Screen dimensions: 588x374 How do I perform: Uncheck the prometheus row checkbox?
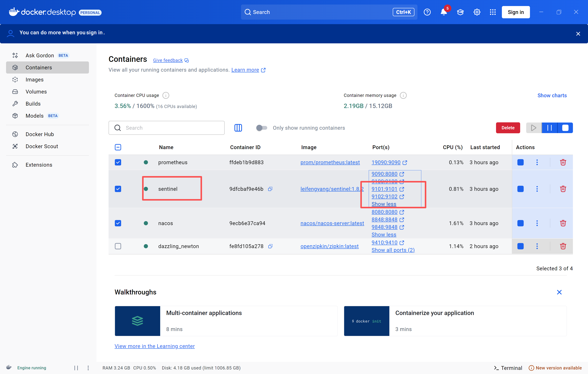[118, 162]
